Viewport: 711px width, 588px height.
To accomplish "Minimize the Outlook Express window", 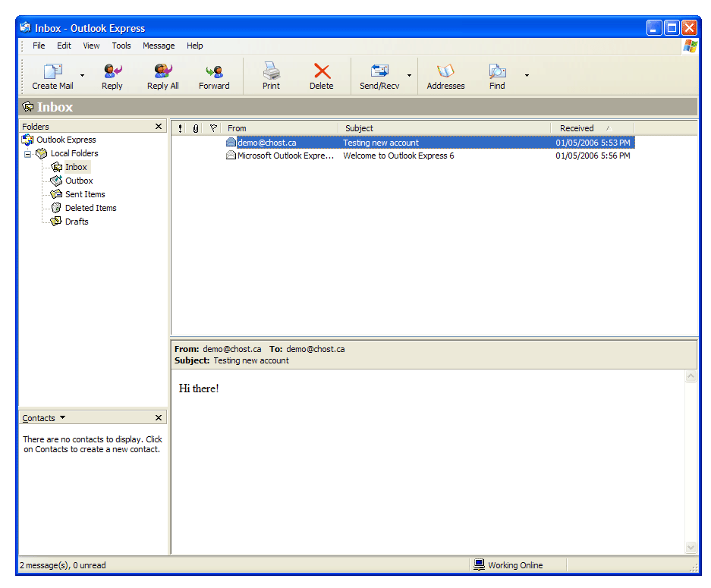I will click(653, 28).
